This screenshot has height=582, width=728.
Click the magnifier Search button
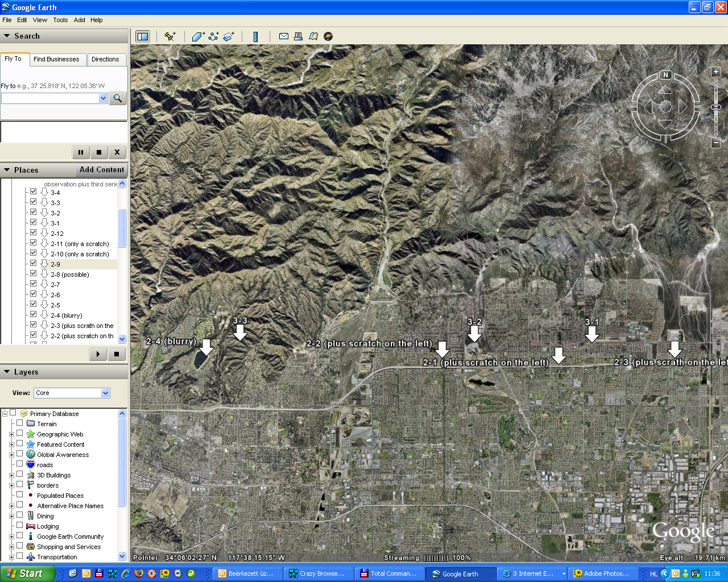117,98
